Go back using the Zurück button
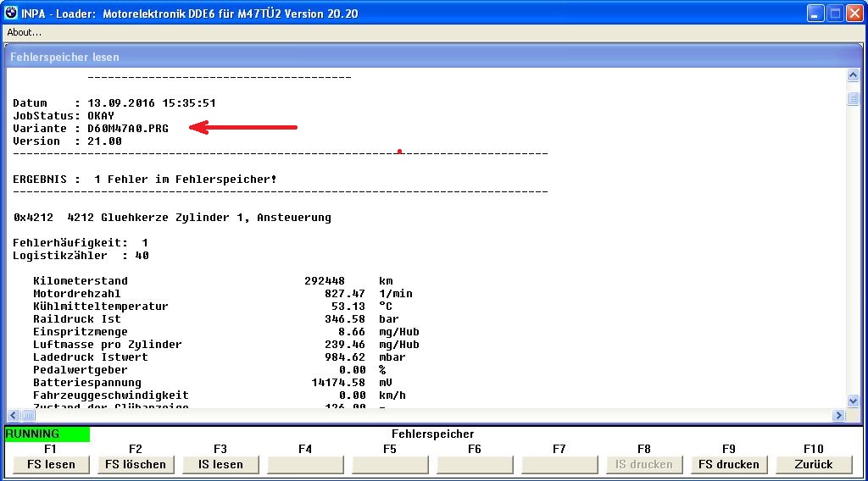 pos(814,464)
